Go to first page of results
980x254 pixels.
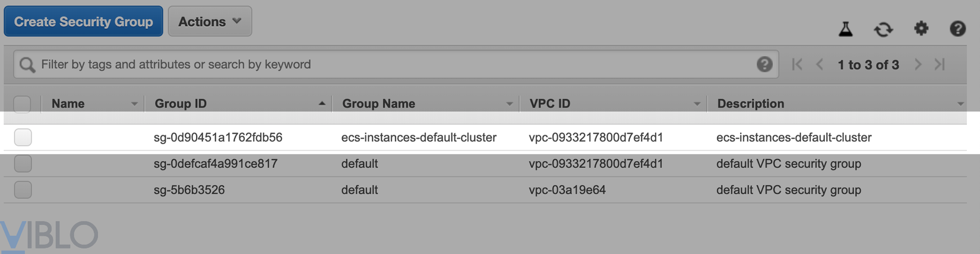click(797, 64)
